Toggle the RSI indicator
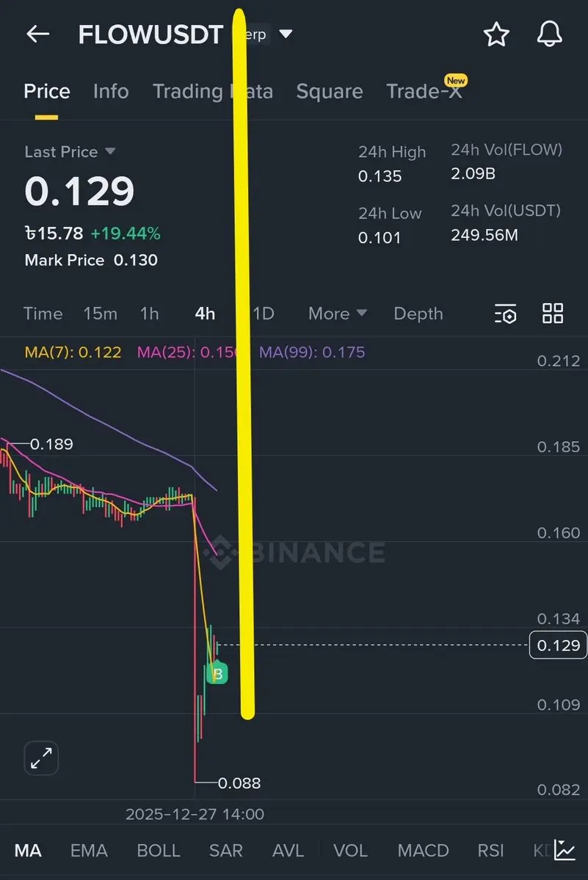Viewport: 588px width, 880px height. point(490,850)
